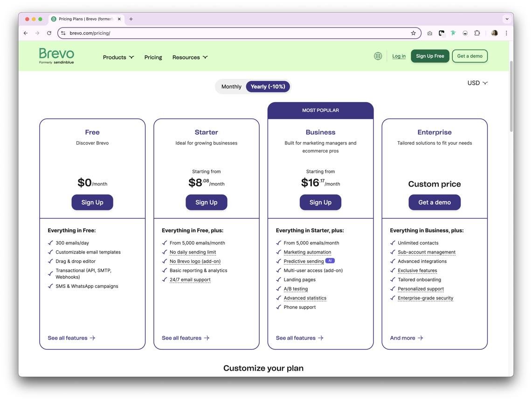Click A/B testing feature
This screenshot has width=532, height=401.
pyautogui.click(x=296, y=289)
